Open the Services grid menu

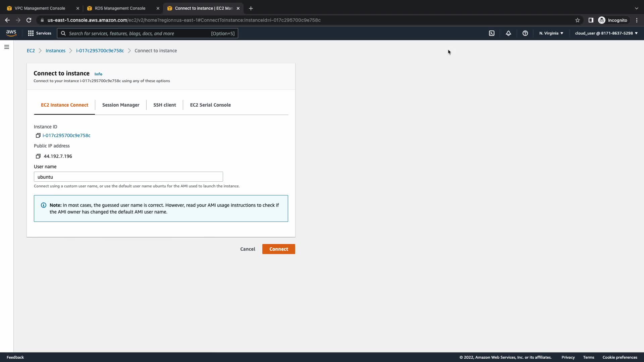pyautogui.click(x=40, y=33)
